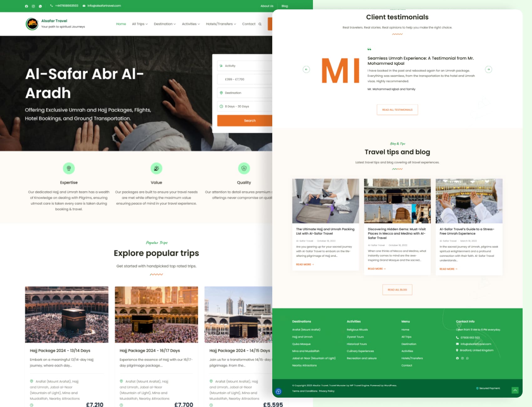
Task: Go to Home in the top navigation bar
Action: [121, 24]
